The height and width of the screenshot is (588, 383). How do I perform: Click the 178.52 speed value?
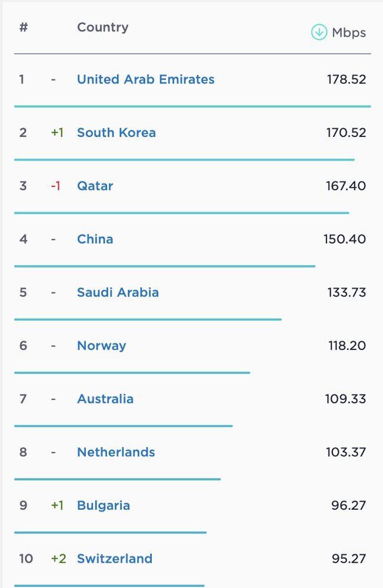346,79
